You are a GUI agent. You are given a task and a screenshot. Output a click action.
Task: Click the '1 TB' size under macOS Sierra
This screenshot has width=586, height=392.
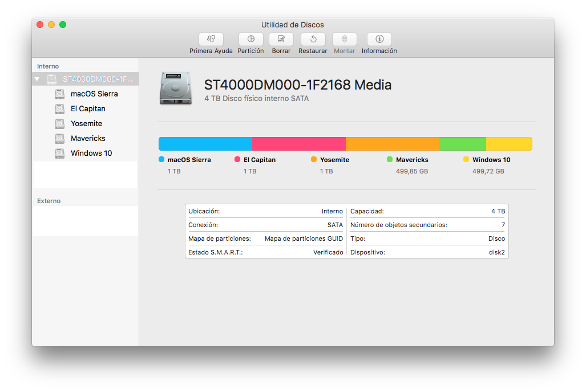174,172
